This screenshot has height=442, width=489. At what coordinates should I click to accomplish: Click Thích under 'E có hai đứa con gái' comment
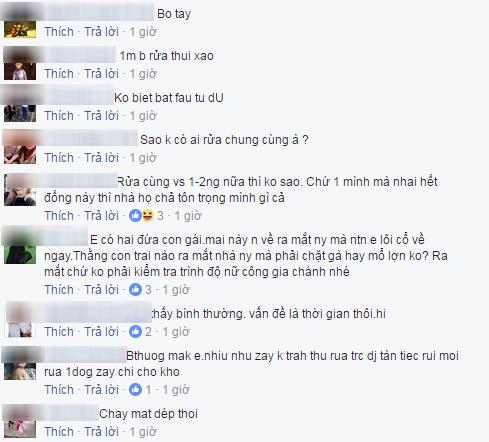coord(59,290)
